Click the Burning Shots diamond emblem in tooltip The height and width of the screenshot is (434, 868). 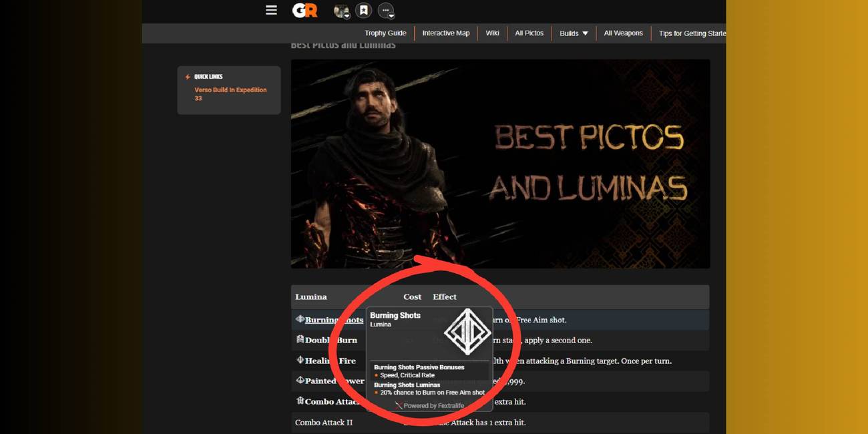(467, 332)
